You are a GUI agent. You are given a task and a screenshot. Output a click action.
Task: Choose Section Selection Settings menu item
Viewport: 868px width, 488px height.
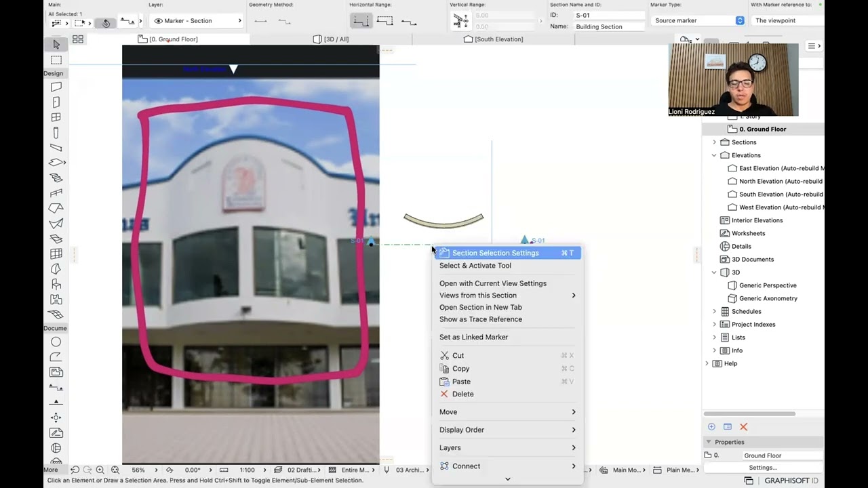tap(507, 253)
